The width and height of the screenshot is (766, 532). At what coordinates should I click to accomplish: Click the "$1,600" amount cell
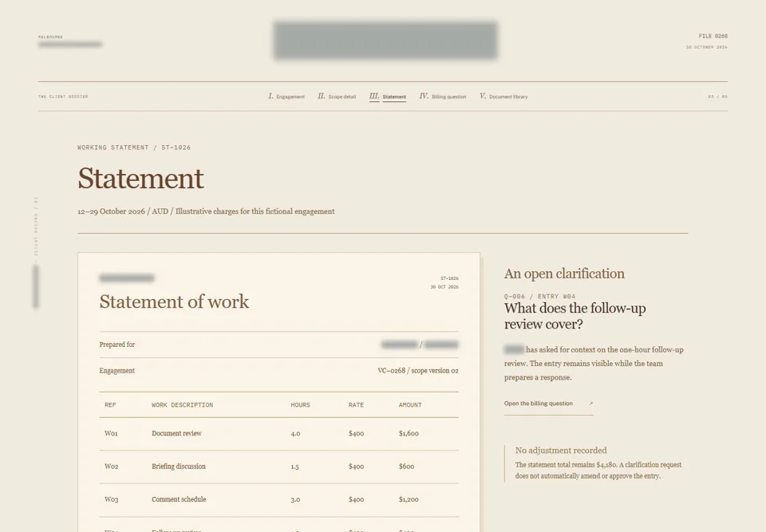[409, 433]
